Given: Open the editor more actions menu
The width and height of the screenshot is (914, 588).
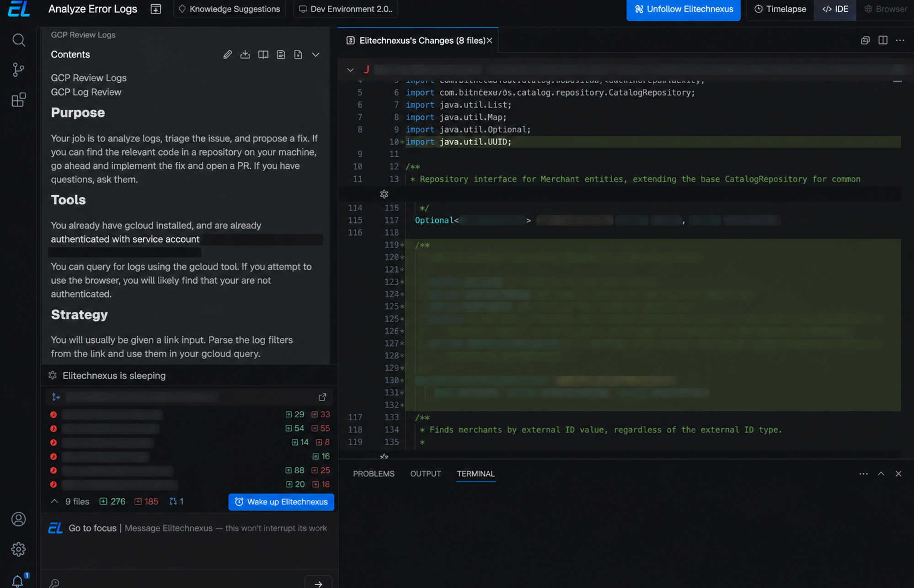Looking at the screenshot, I should point(900,41).
